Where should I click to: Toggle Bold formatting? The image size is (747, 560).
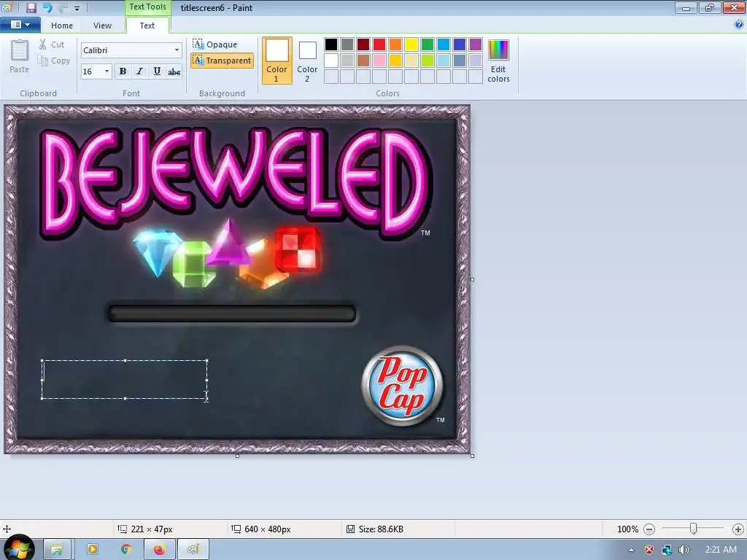click(x=123, y=71)
